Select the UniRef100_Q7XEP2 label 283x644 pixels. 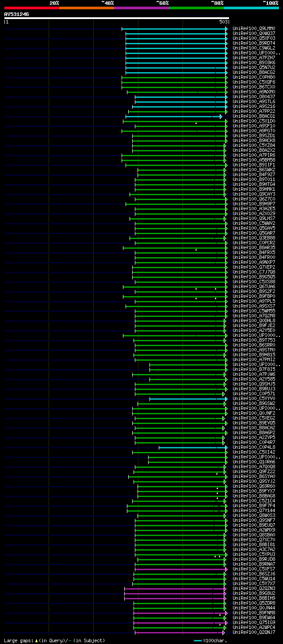click(254, 267)
